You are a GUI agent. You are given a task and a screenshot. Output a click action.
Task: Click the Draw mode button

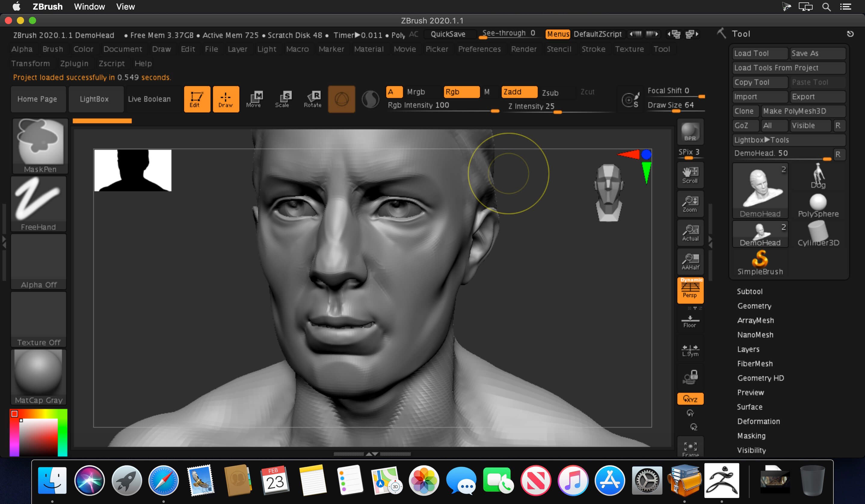coord(225,98)
